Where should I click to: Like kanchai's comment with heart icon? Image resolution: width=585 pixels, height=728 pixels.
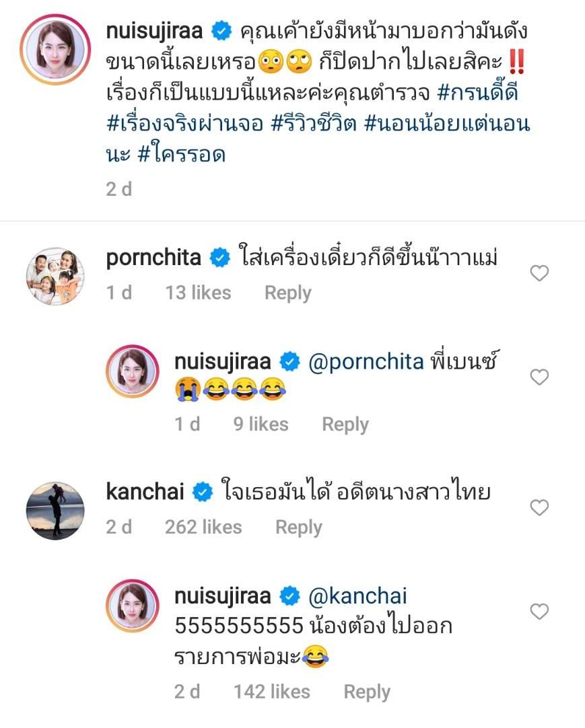(x=539, y=507)
